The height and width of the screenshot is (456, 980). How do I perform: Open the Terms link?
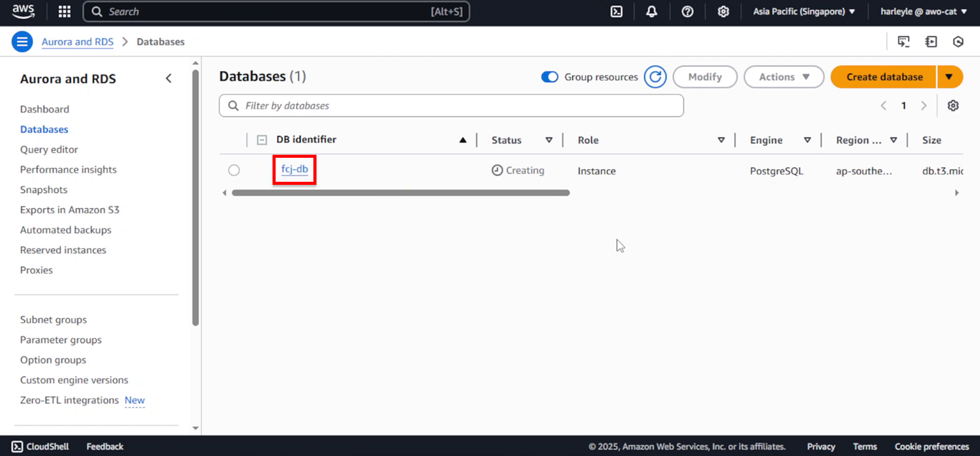865,446
